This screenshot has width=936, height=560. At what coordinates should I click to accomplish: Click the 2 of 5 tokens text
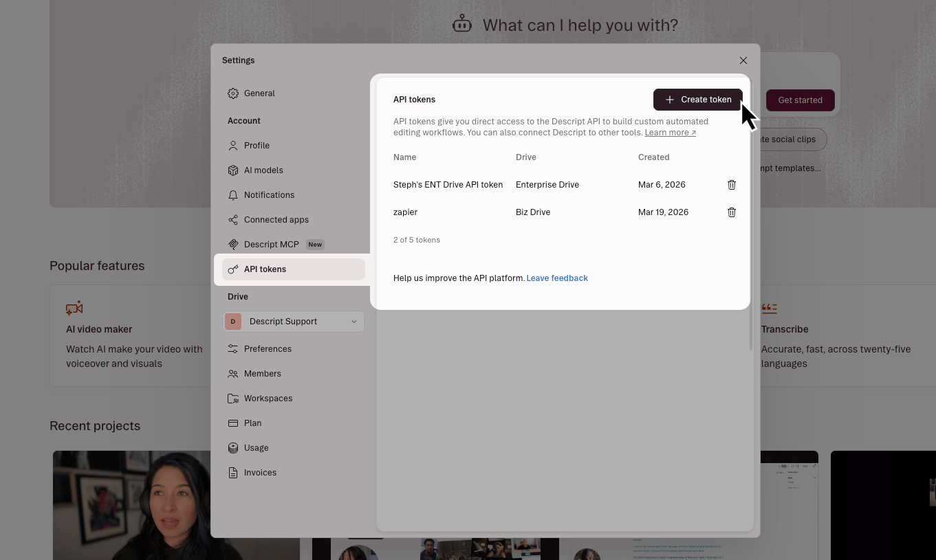pyautogui.click(x=417, y=240)
